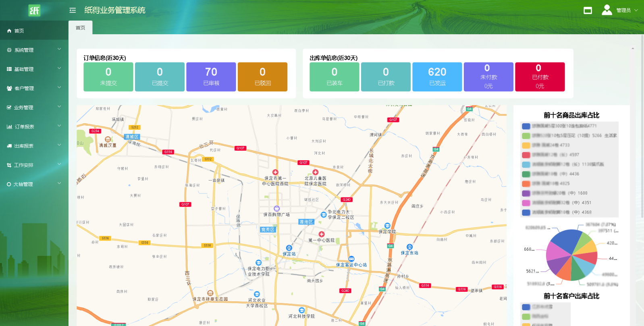644x326 pixels.
Task: Expand the 系统管理 sidebar menu
Action: (34, 50)
